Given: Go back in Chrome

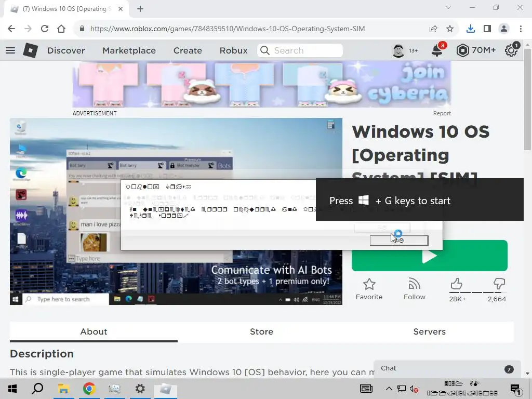Looking at the screenshot, I should tap(11, 29).
